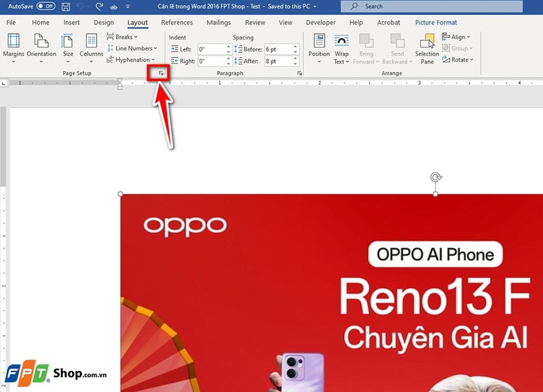Open the Position menu
The width and height of the screenshot is (543, 392).
319,48
